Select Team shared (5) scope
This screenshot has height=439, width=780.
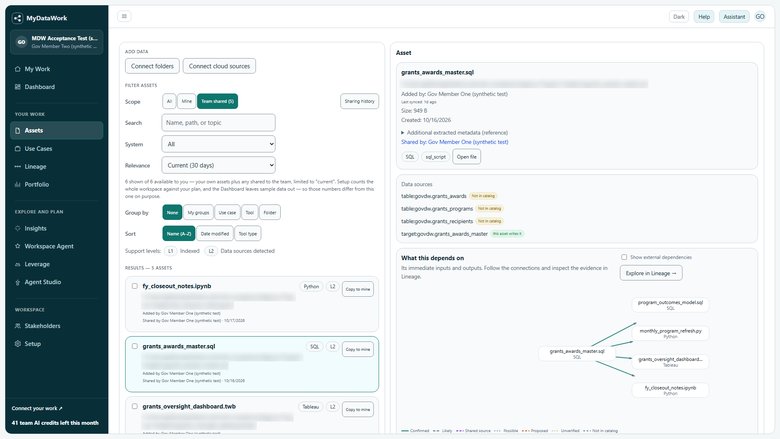tap(217, 101)
